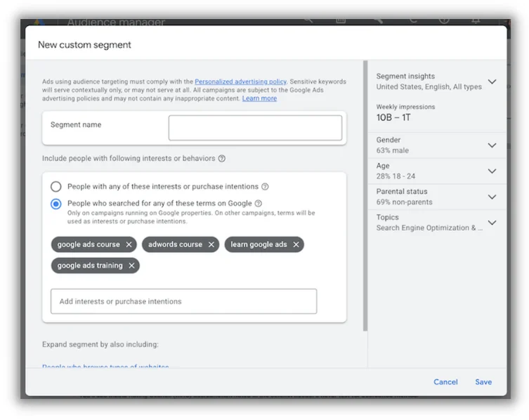Select "People who searched for any of these terms" radio
Screen dimensions: 529x420
click(x=55, y=204)
